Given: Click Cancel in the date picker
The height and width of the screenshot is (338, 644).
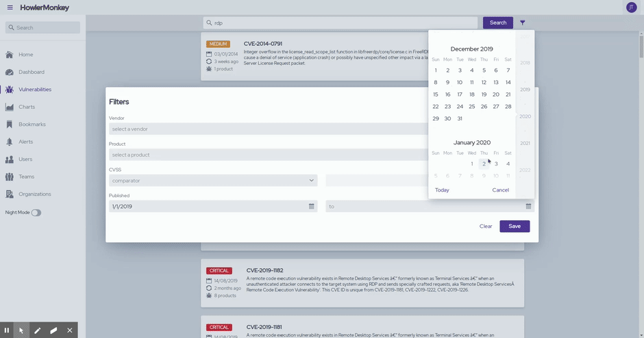Looking at the screenshot, I should 500,190.
